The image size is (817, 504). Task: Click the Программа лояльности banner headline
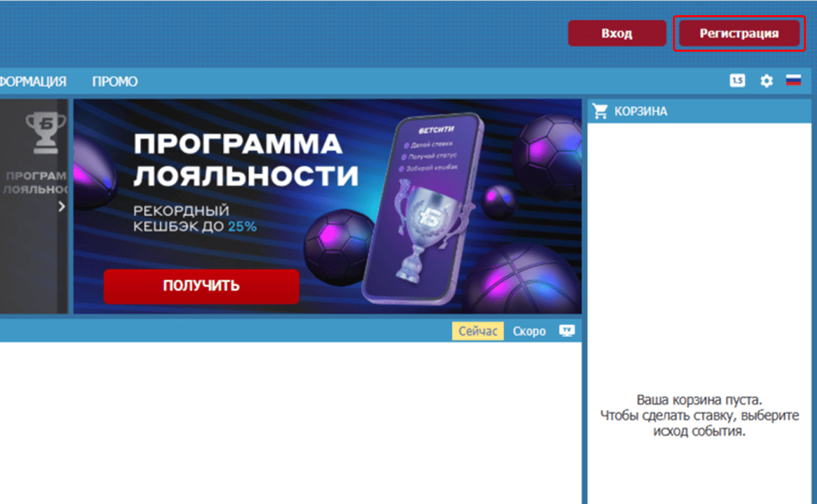(x=245, y=160)
